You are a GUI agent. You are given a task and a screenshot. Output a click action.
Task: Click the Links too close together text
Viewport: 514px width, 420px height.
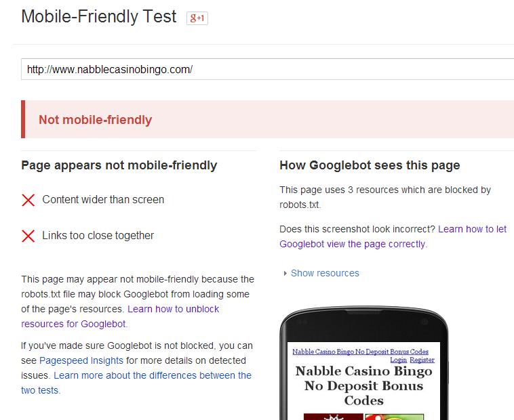pyautogui.click(x=98, y=236)
